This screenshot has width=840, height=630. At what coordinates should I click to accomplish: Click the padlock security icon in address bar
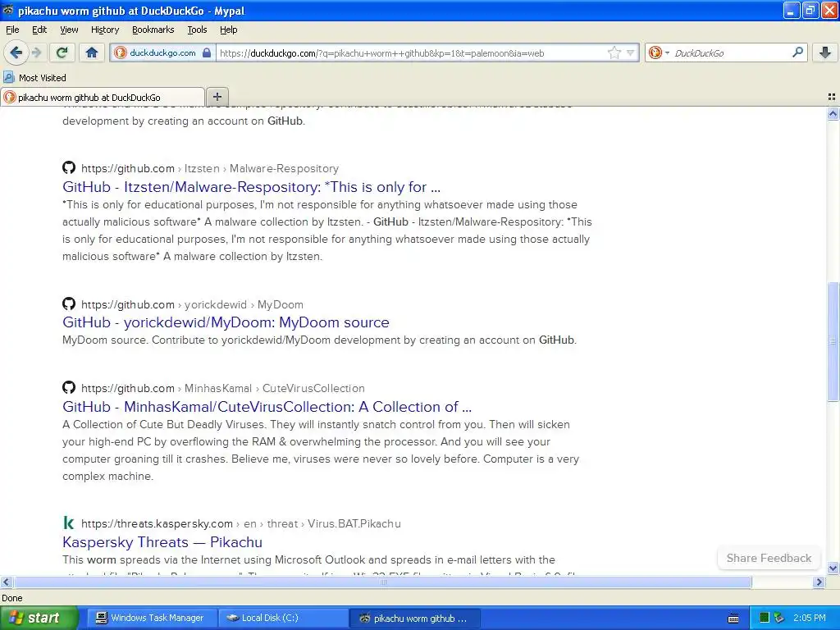207,52
